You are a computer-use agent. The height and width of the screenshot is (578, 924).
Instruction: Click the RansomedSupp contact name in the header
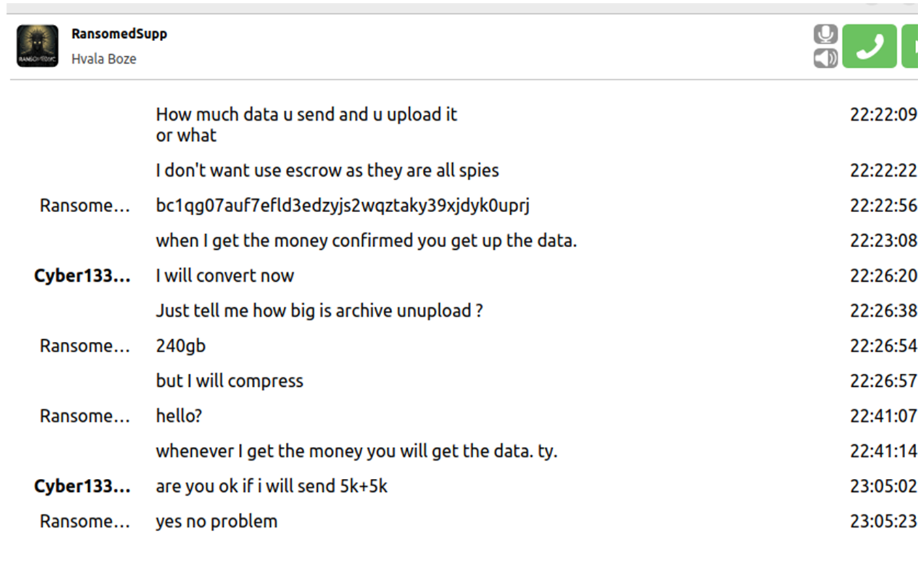pos(119,34)
